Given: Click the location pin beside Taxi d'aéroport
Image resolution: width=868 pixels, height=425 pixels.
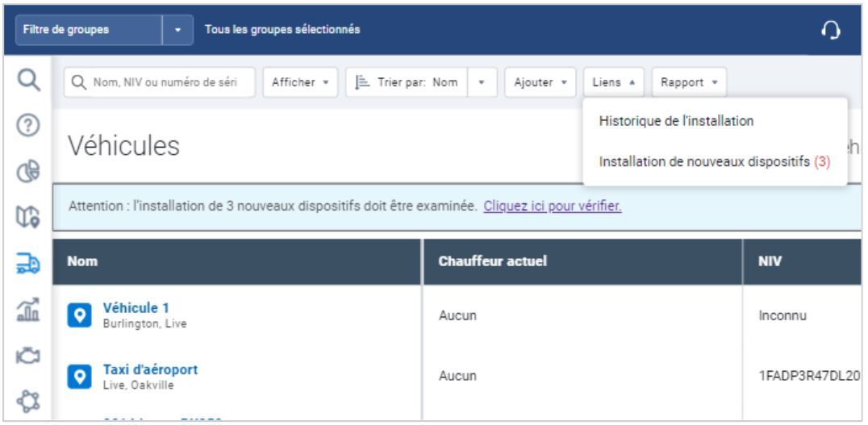Looking at the screenshot, I should [79, 375].
